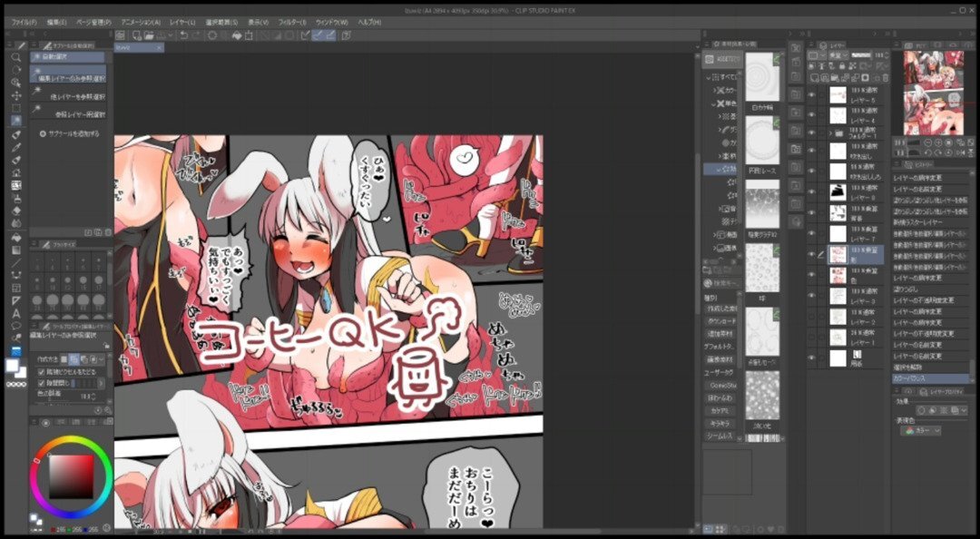Select the Eraser tool
Viewport: 980px width, 539px height.
(x=16, y=211)
